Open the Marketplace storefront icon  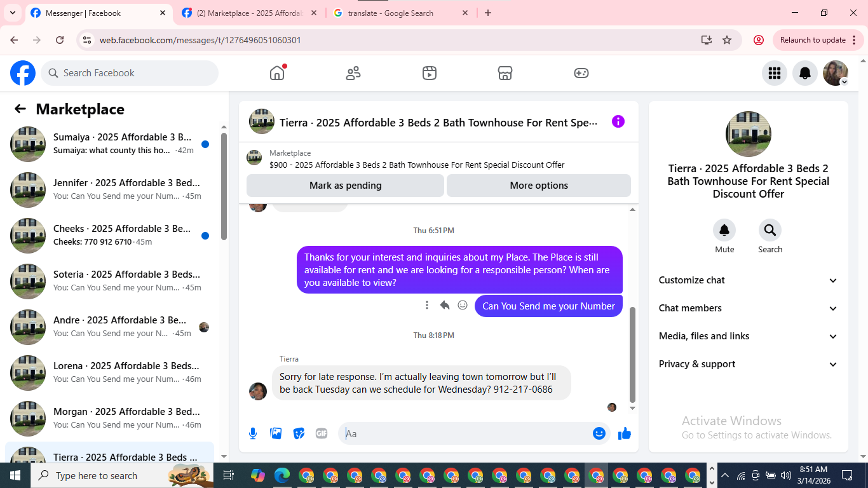click(x=505, y=73)
